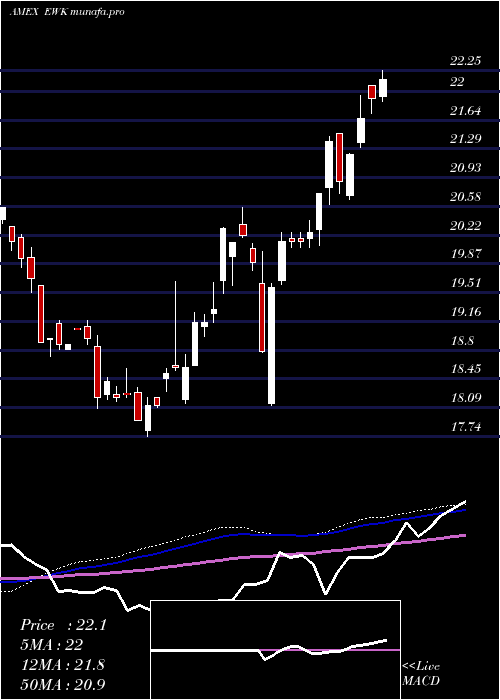Click the 21.29 price axis label

coord(466,139)
